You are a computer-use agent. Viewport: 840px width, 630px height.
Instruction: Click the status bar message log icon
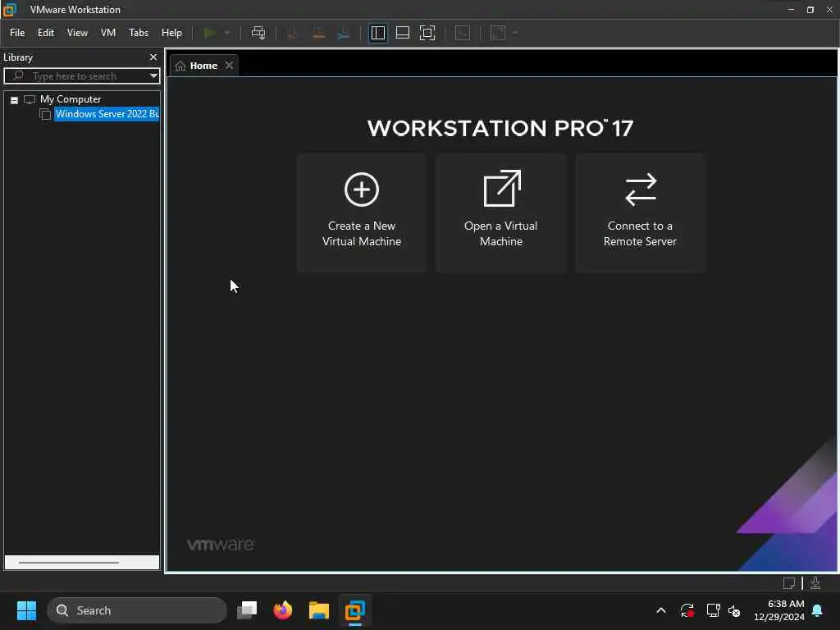788,583
